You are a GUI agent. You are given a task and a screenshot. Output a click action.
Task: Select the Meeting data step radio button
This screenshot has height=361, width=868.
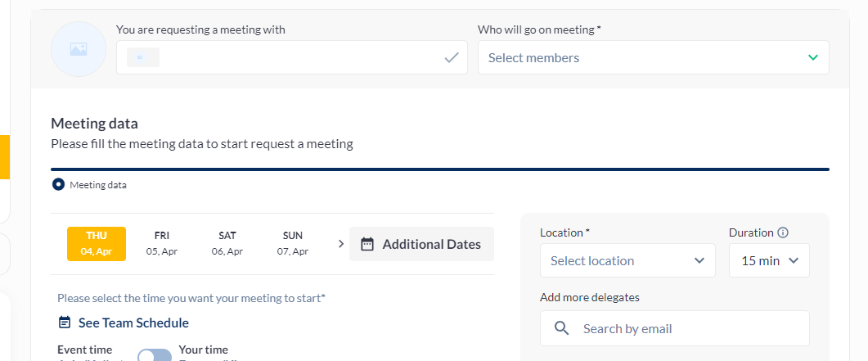(x=58, y=184)
